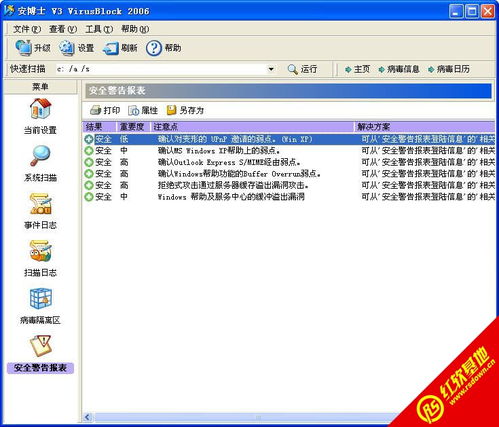Viewport: 499px width, 427px height.
Task: Open the 工具 menu
Action: pos(99,29)
